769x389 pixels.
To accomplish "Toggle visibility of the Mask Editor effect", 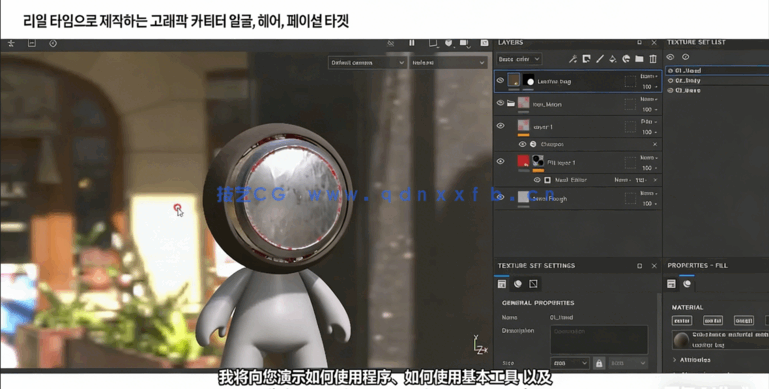I will 537,180.
